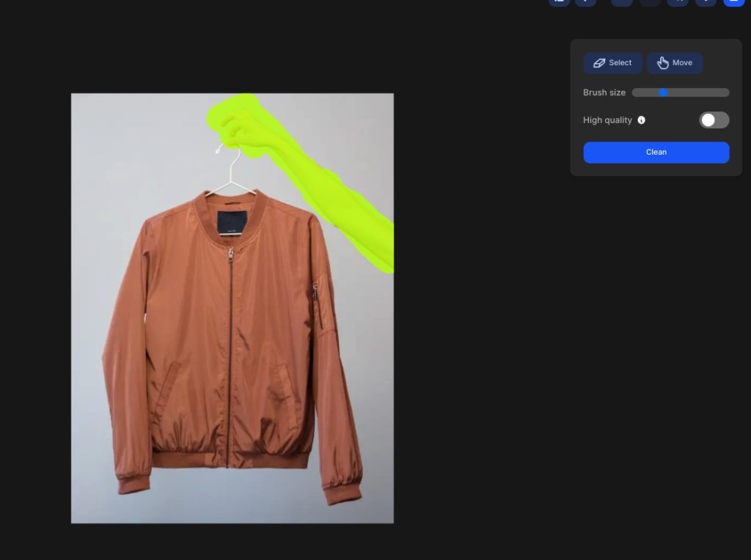Click the fifth top toolbar button from left
Screen dimensions: 751x560
tap(678, 2)
